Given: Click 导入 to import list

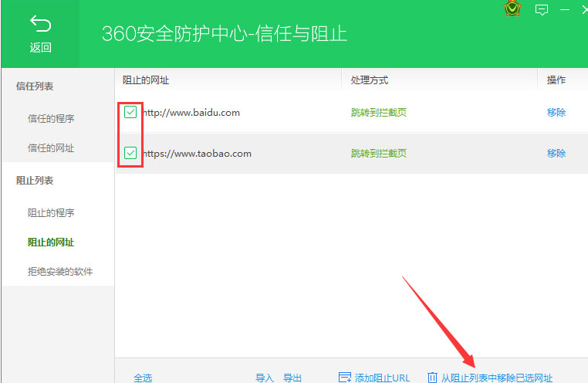Looking at the screenshot, I should [265, 378].
